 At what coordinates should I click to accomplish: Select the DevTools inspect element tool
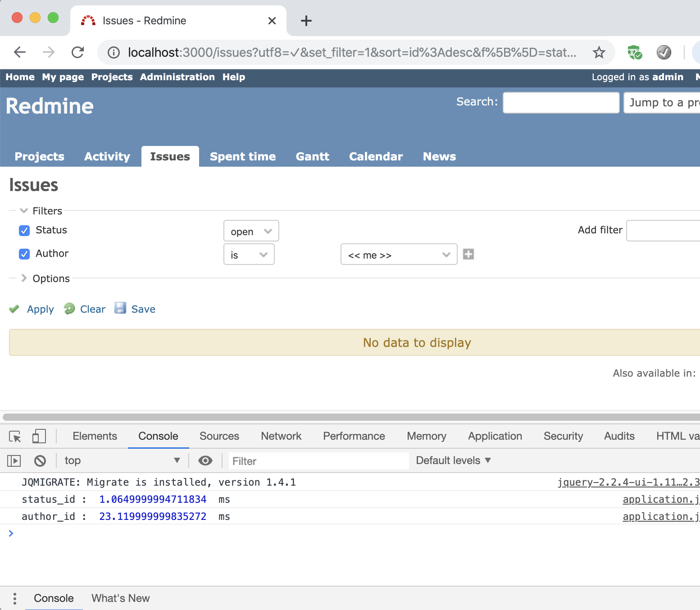coord(15,436)
